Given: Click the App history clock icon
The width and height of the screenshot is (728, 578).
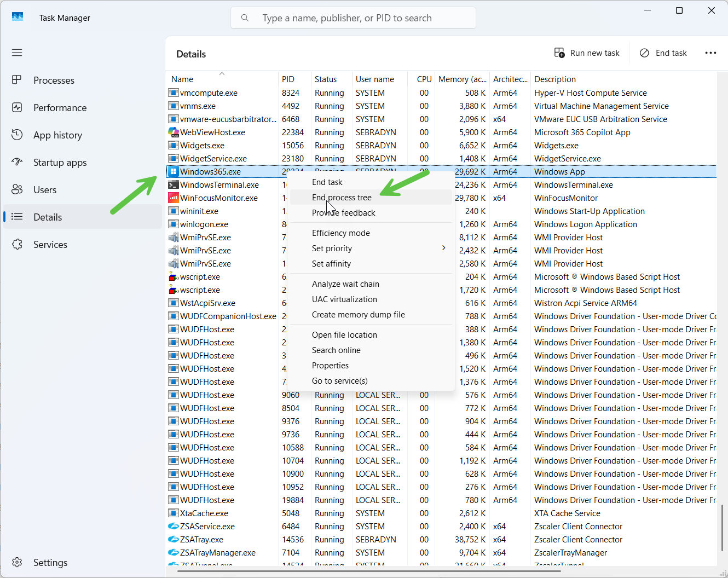Looking at the screenshot, I should tap(17, 135).
